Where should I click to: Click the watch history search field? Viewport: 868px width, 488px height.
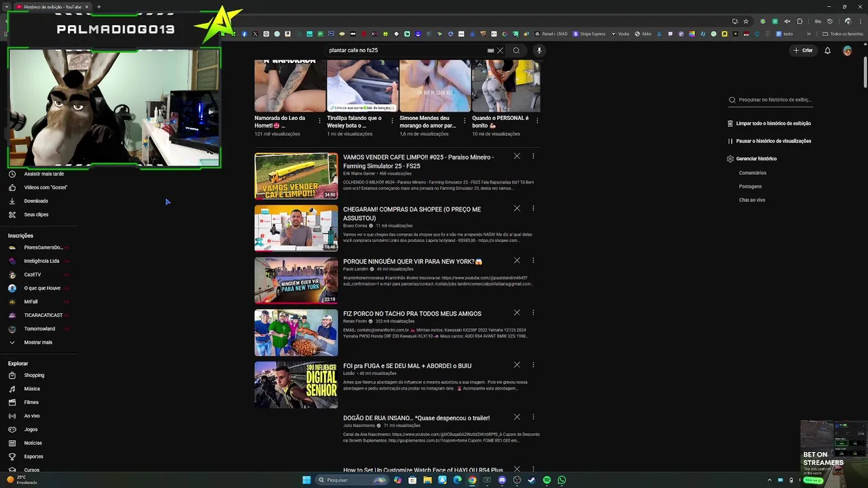pyautogui.click(x=774, y=100)
